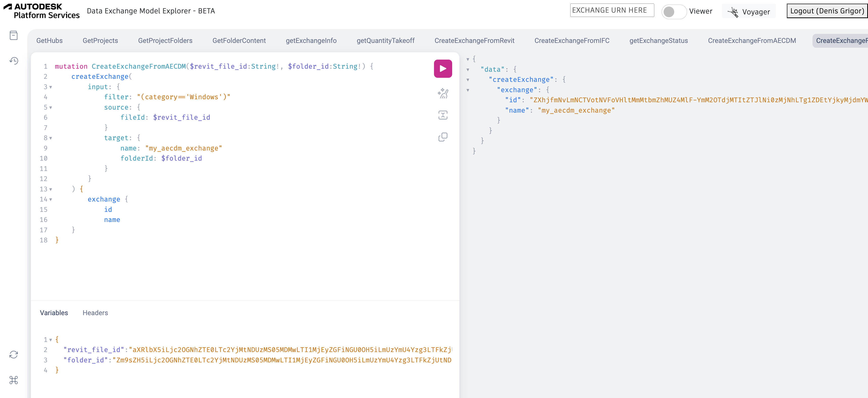Click the "folder_id" variable value
The width and height of the screenshot is (868, 398).
click(282, 360)
